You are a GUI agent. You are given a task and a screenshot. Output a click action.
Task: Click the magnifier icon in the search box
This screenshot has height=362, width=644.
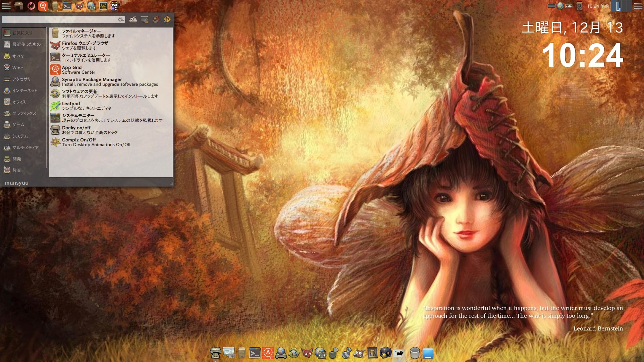pyautogui.click(x=121, y=20)
